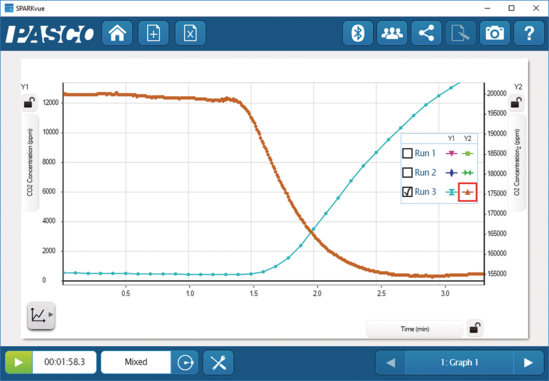
Task: Check the Run 2 checkbox
Action: 407,173
